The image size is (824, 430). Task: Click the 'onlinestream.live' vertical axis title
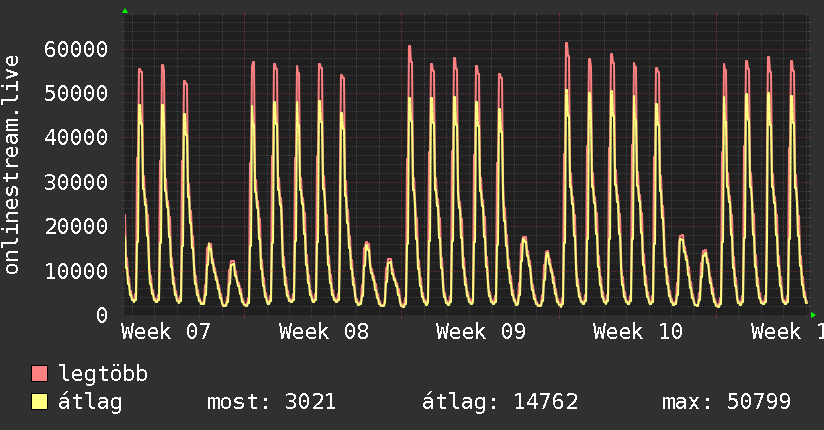click(x=11, y=165)
